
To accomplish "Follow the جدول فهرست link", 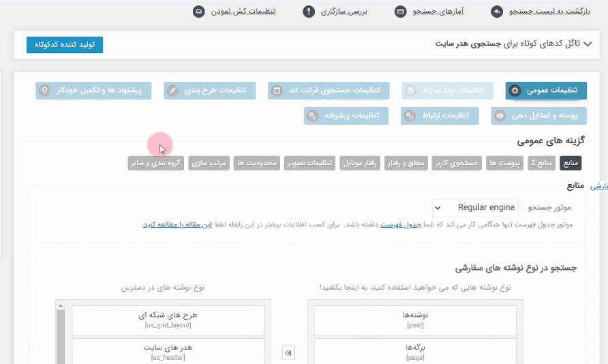I will click(400, 224).
